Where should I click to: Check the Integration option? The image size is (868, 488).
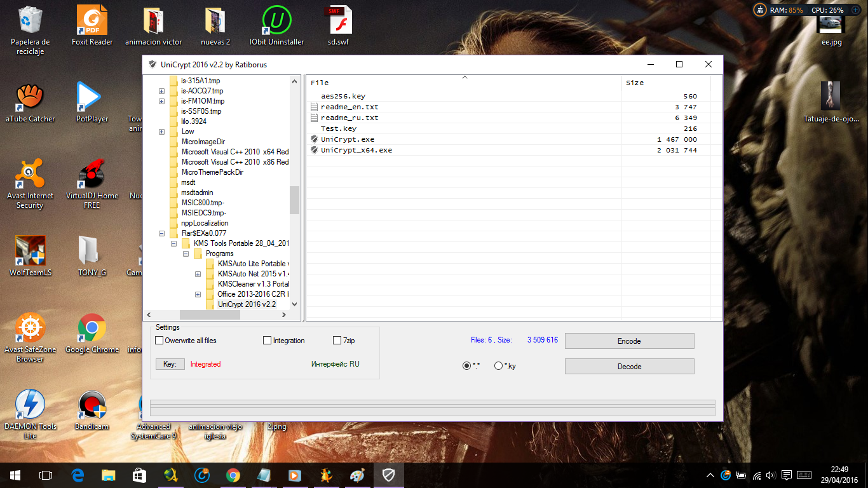click(267, 340)
